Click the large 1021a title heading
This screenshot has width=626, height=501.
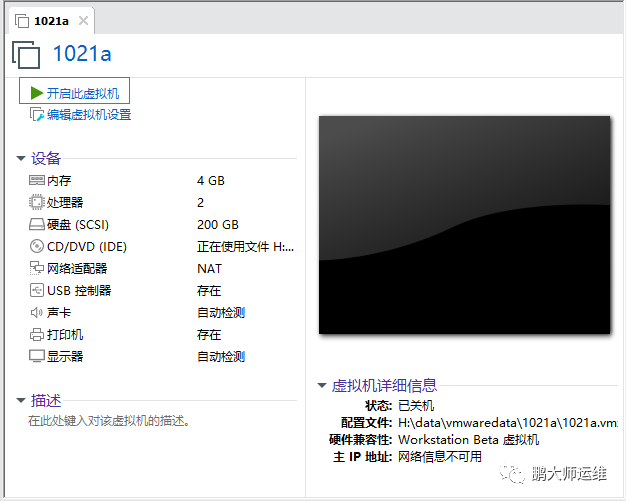(x=82, y=53)
